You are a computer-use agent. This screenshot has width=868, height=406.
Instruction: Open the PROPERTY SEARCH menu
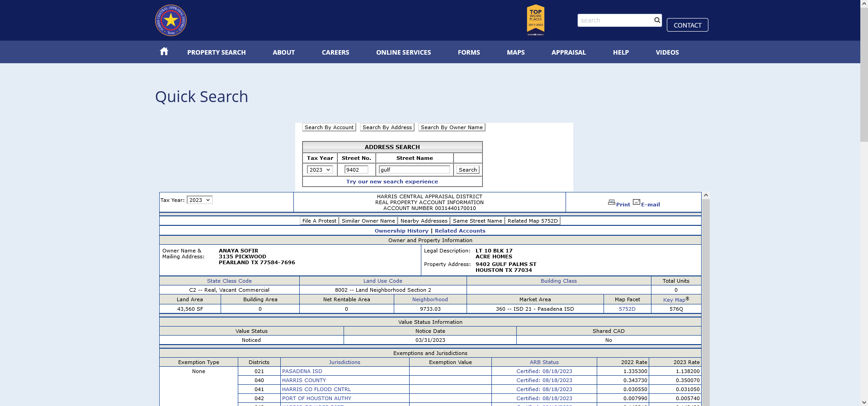click(217, 52)
